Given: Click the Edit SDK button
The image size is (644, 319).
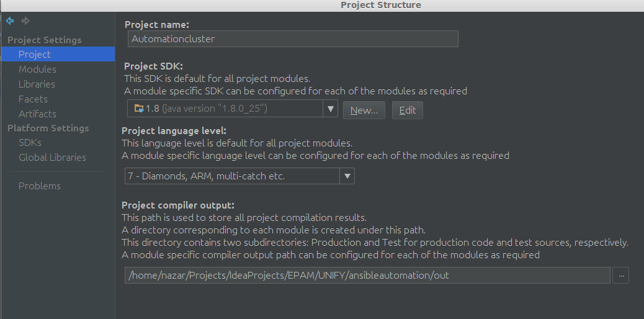Looking at the screenshot, I should 408,110.
